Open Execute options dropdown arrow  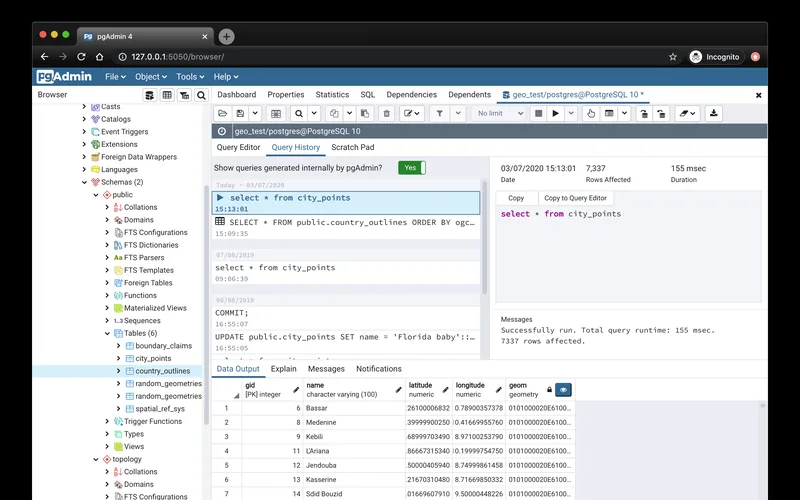click(x=571, y=113)
